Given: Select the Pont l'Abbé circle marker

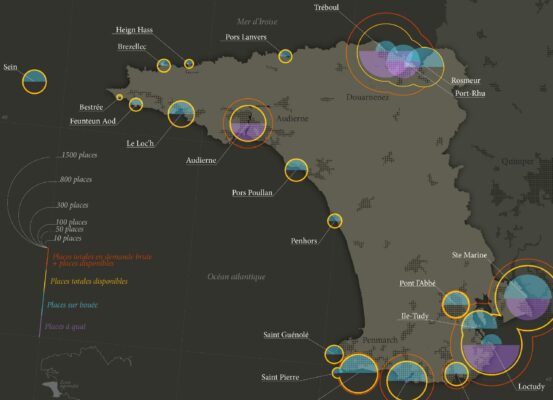Looking at the screenshot, I should 456,304.
